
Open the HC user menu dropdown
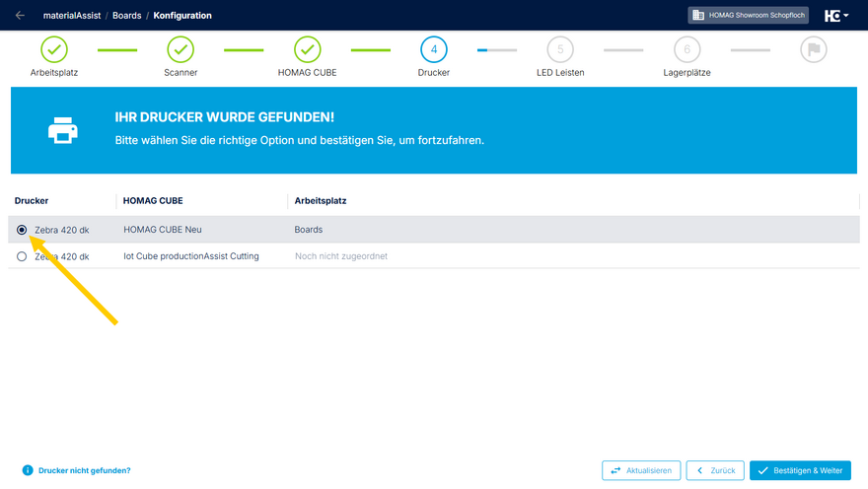(835, 16)
